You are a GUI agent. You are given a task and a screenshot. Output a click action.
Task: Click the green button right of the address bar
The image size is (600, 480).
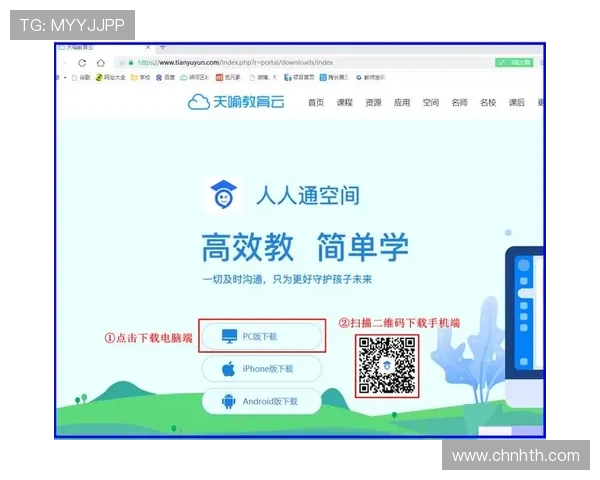pos(514,62)
